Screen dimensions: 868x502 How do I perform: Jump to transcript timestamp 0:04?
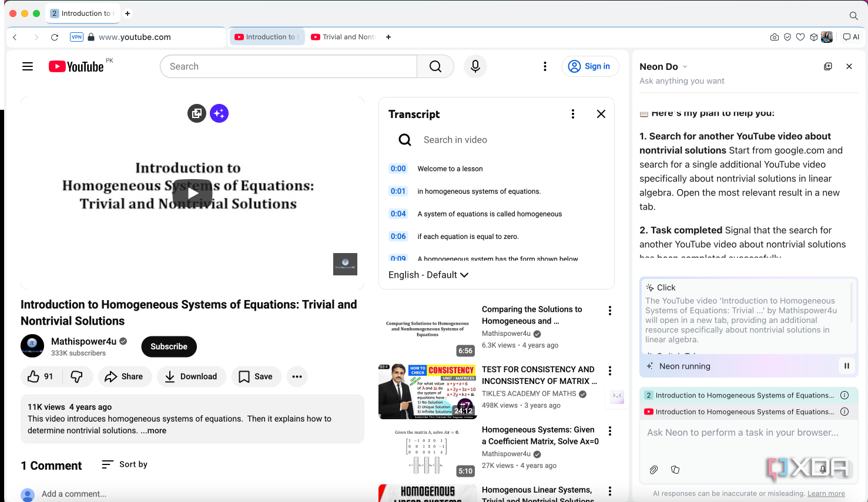[x=398, y=214]
